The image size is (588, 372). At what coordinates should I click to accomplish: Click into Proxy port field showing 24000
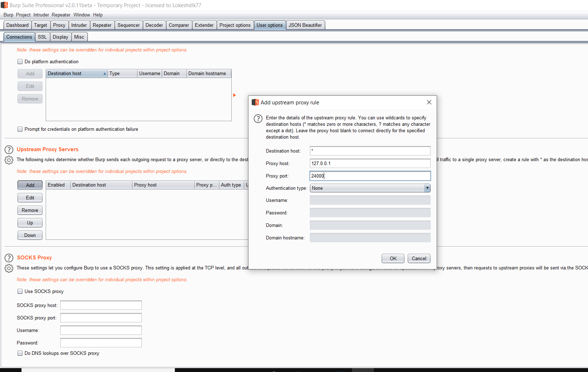pyautogui.click(x=370, y=176)
